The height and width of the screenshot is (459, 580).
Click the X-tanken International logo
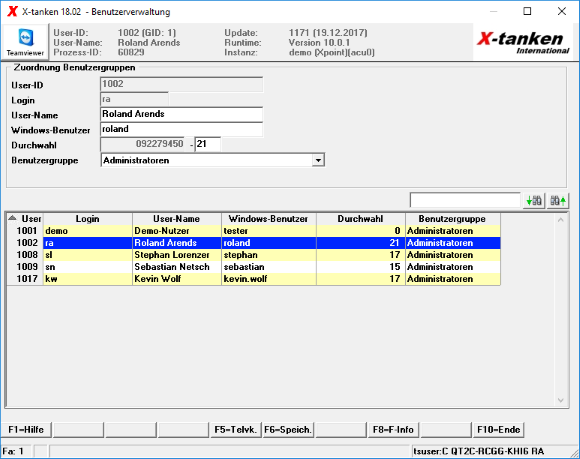coord(523,42)
